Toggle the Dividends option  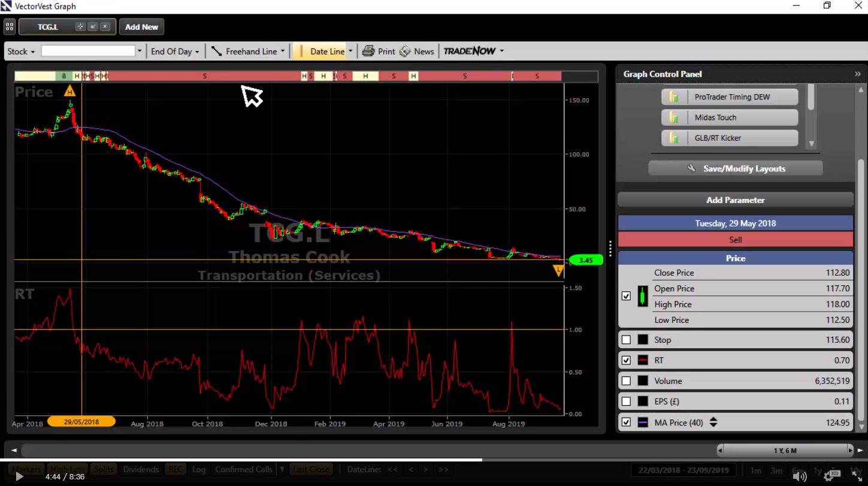[x=141, y=469]
